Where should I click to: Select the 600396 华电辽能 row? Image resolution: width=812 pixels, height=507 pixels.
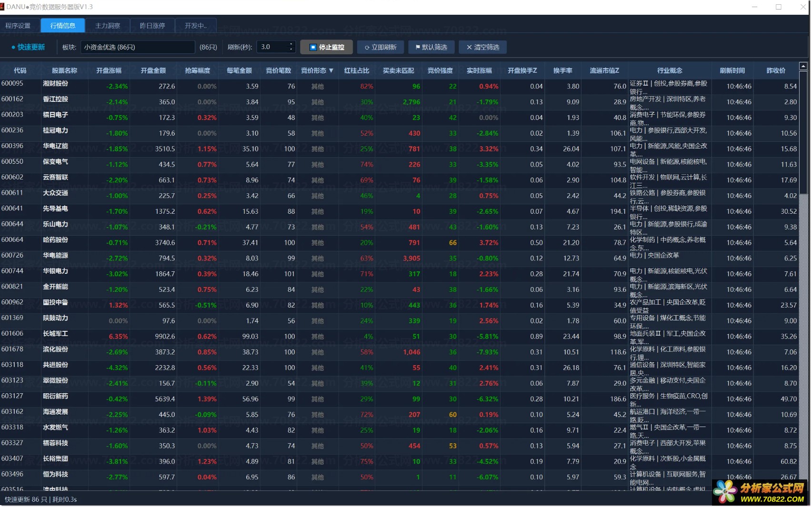pyautogui.click(x=400, y=149)
